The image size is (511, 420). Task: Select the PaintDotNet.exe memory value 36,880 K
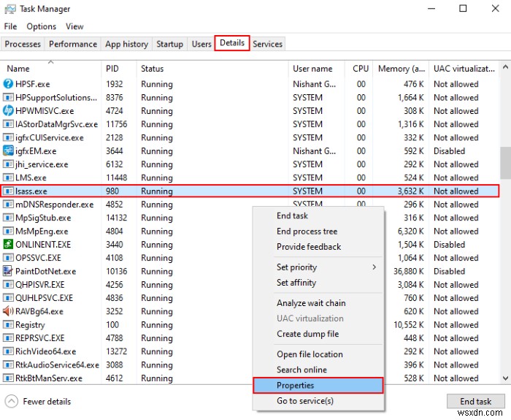click(408, 271)
